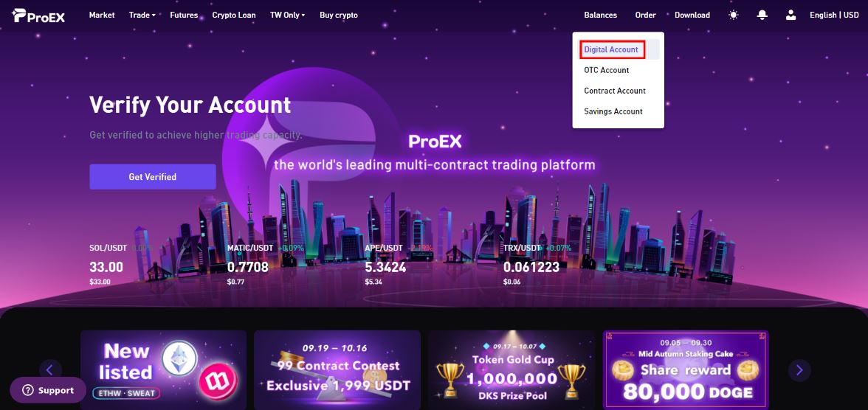Show next banner with right arrow
Image resolution: width=868 pixels, height=410 pixels.
point(799,370)
